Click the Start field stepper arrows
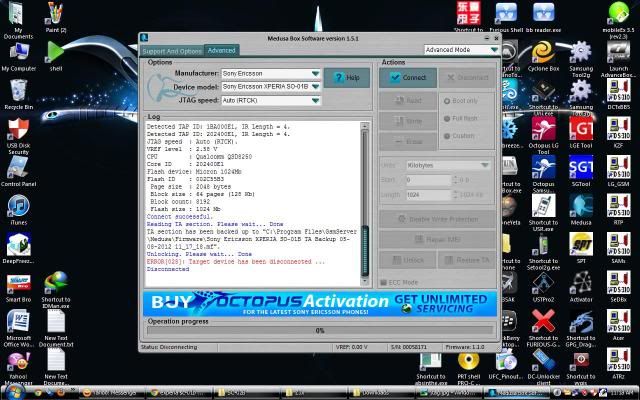 pos(455,180)
